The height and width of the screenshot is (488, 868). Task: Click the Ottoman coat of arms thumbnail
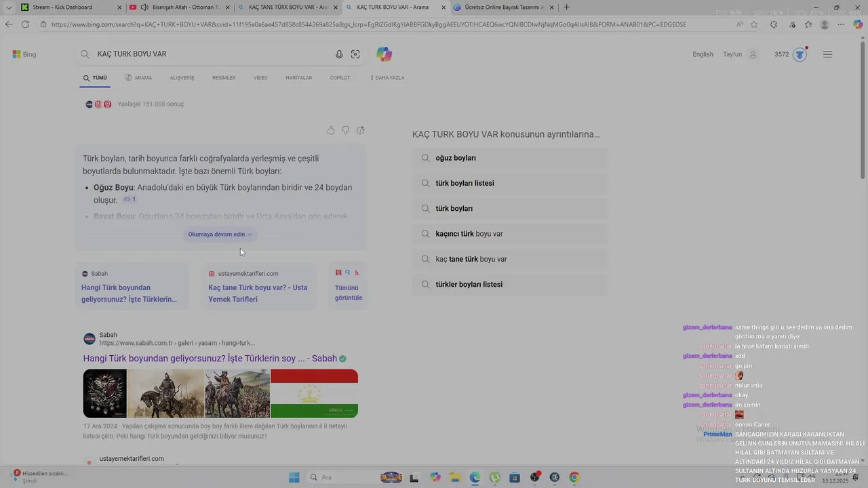[x=104, y=393]
